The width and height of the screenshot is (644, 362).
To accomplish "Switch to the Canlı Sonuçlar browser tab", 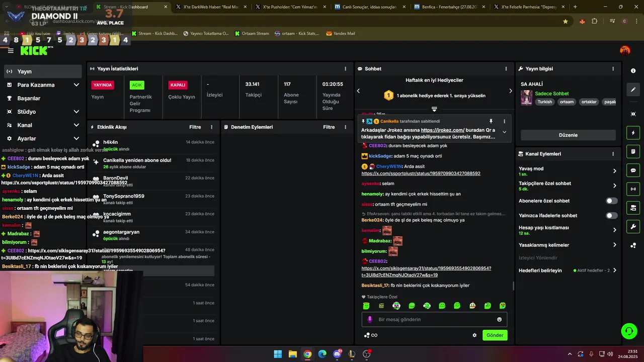I will tap(369, 7).
